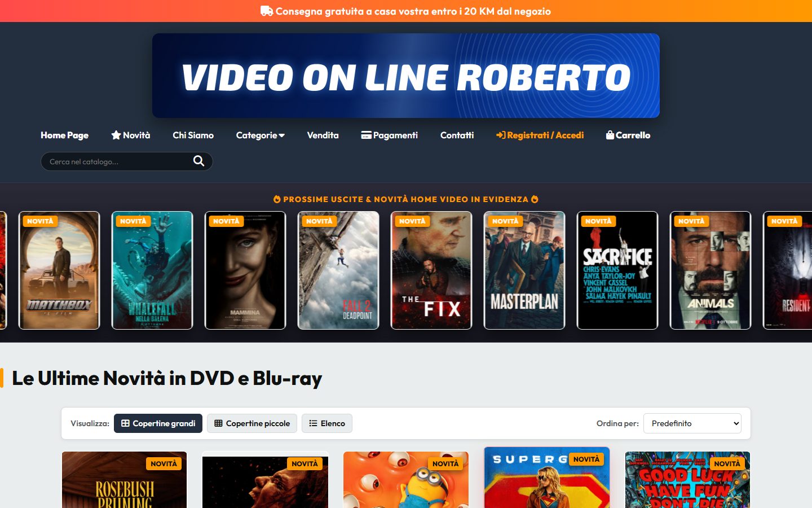Switch to Copertine piccole view

coord(252,423)
